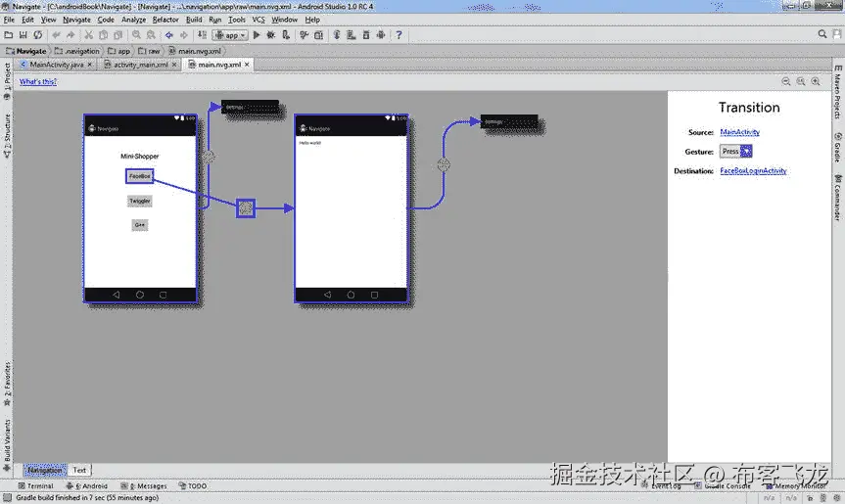
Task: Open the Navigate menu
Action: coord(76,20)
